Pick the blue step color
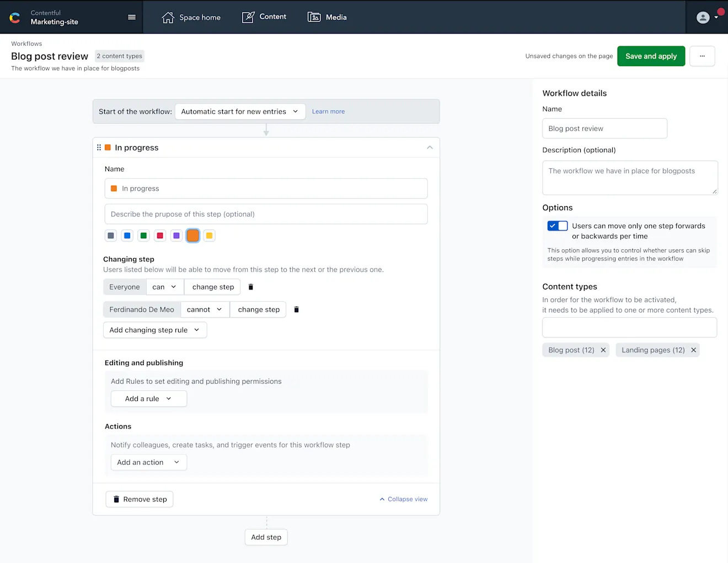 tap(127, 235)
